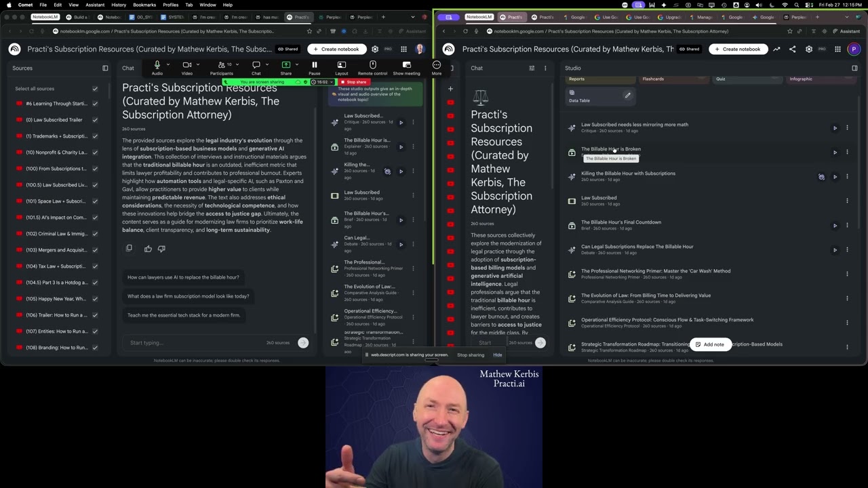Click the Comet app menu
Viewport: 868px width, 488px height.
click(26, 5)
